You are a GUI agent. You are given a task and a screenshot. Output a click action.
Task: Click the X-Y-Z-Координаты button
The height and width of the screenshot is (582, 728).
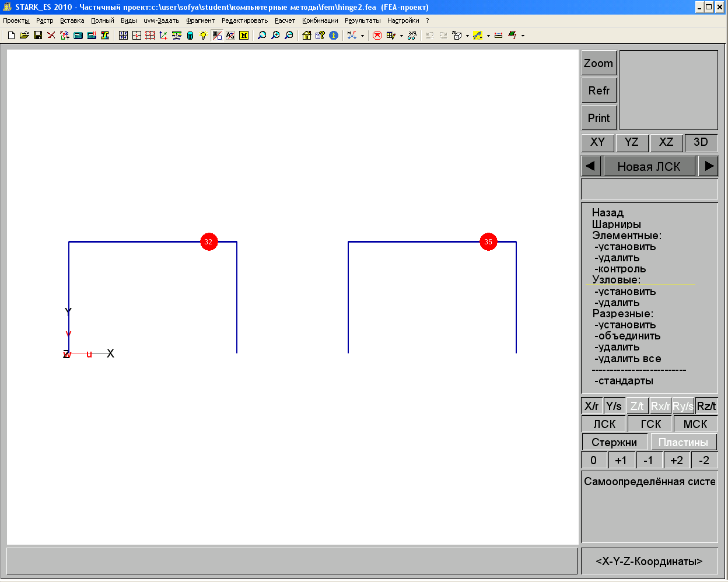[x=649, y=561]
